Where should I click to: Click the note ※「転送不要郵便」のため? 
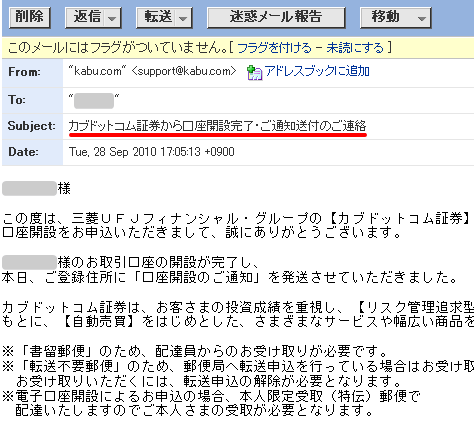[238, 366]
